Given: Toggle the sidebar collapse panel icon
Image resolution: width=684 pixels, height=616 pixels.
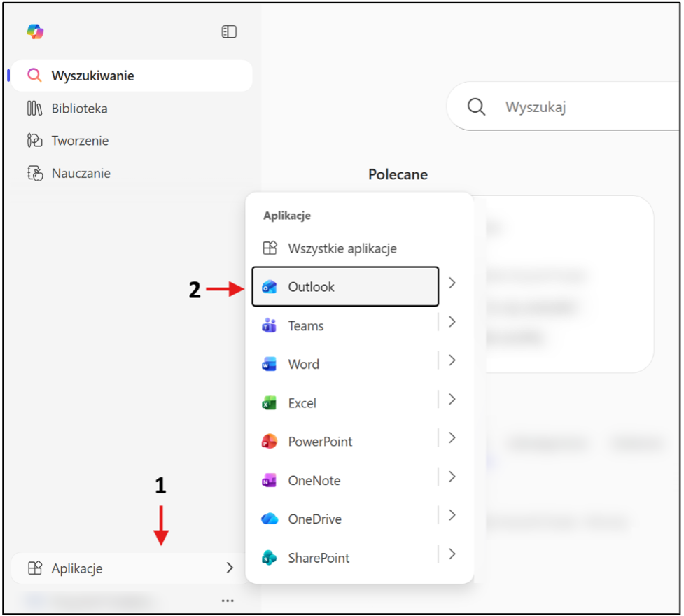Looking at the screenshot, I should 229,31.
